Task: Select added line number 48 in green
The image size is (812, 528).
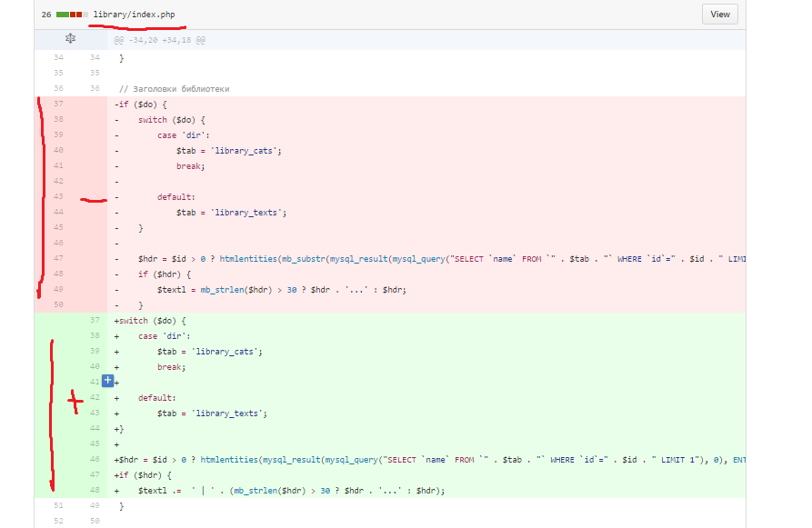Action: tap(94, 490)
